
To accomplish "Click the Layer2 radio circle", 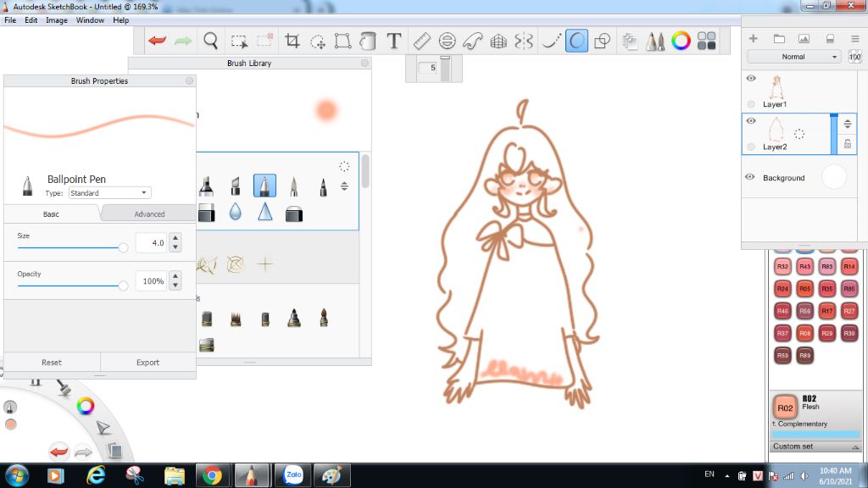I will [751, 147].
